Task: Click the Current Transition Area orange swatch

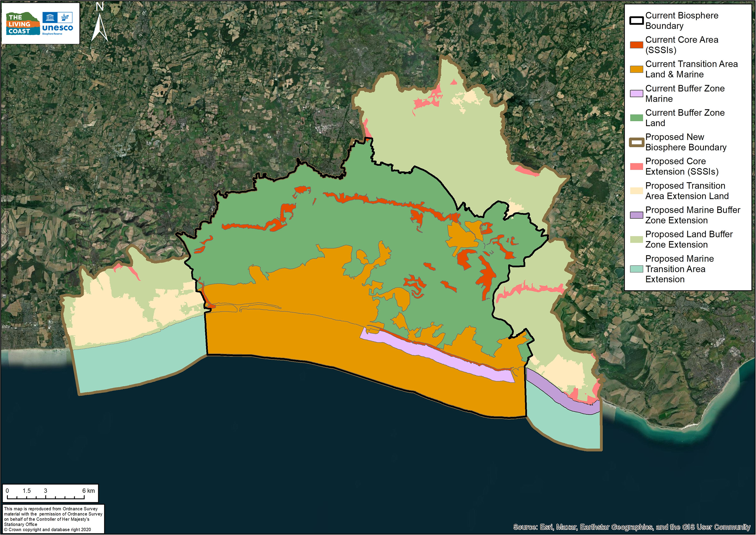Action: coord(636,69)
